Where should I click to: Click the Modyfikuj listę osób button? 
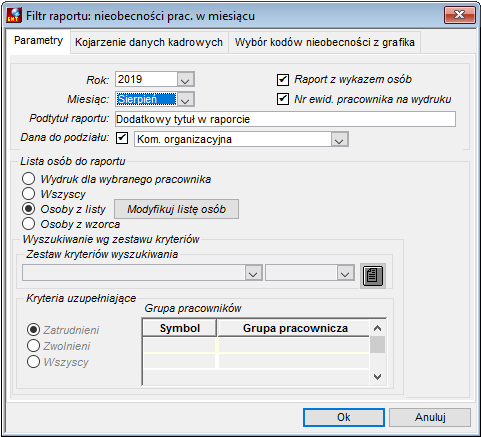point(177,209)
